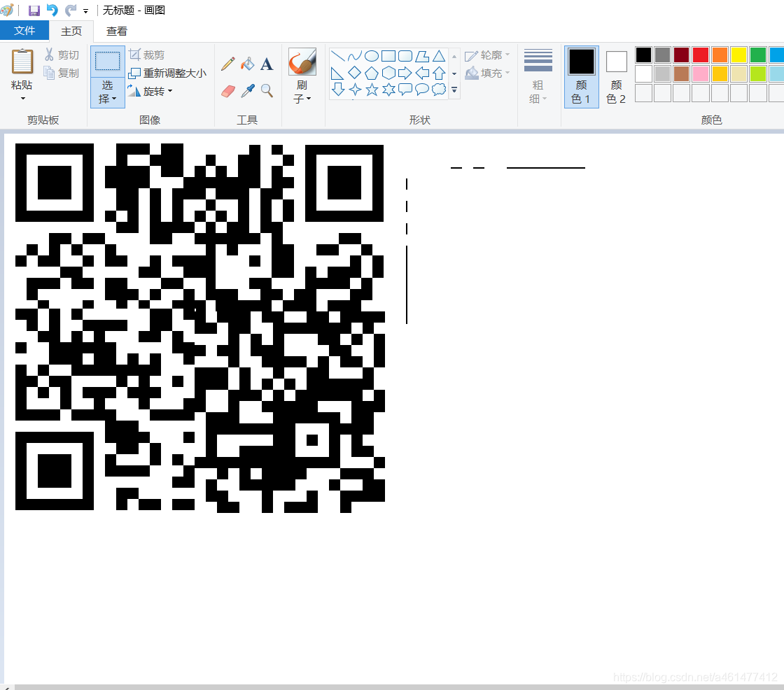Click the 裁剪 crop button
This screenshot has width=784, height=690.
pyautogui.click(x=147, y=55)
